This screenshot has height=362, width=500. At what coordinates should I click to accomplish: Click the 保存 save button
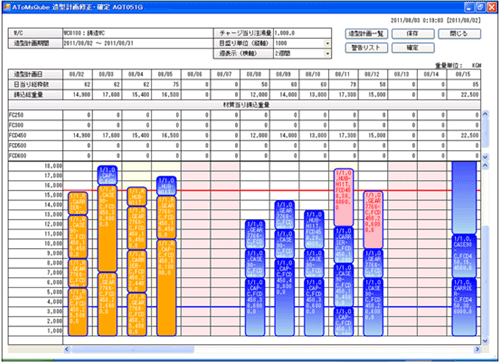413,34
